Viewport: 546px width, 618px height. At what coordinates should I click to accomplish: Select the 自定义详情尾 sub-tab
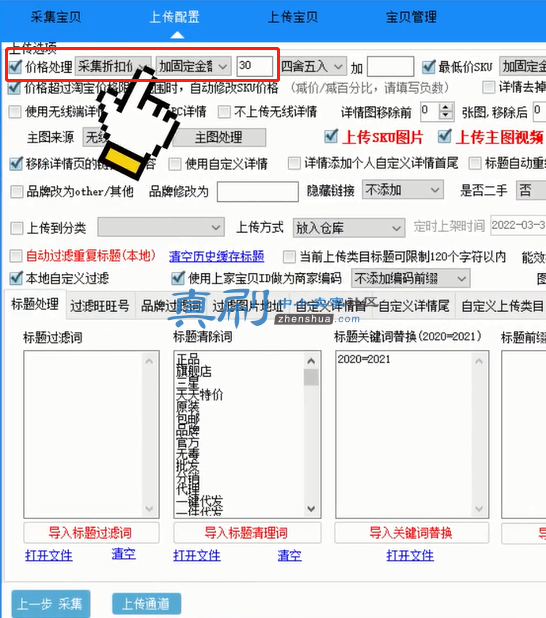[414, 306]
